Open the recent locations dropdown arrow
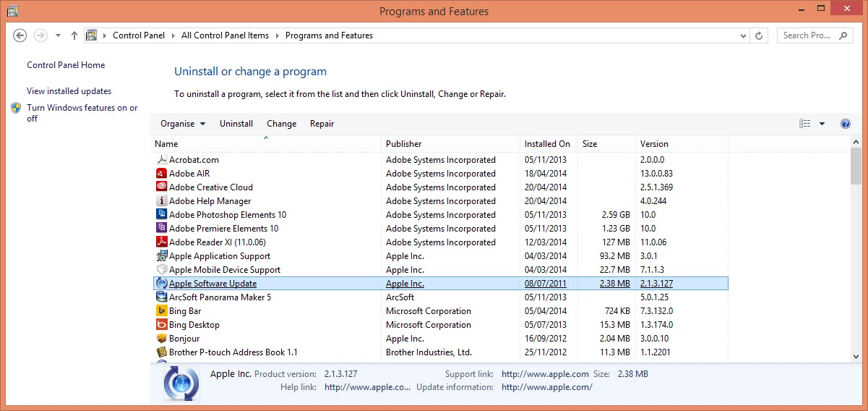Image resolution: width=868 pixels, height=411 pixels. coord(58,35)
